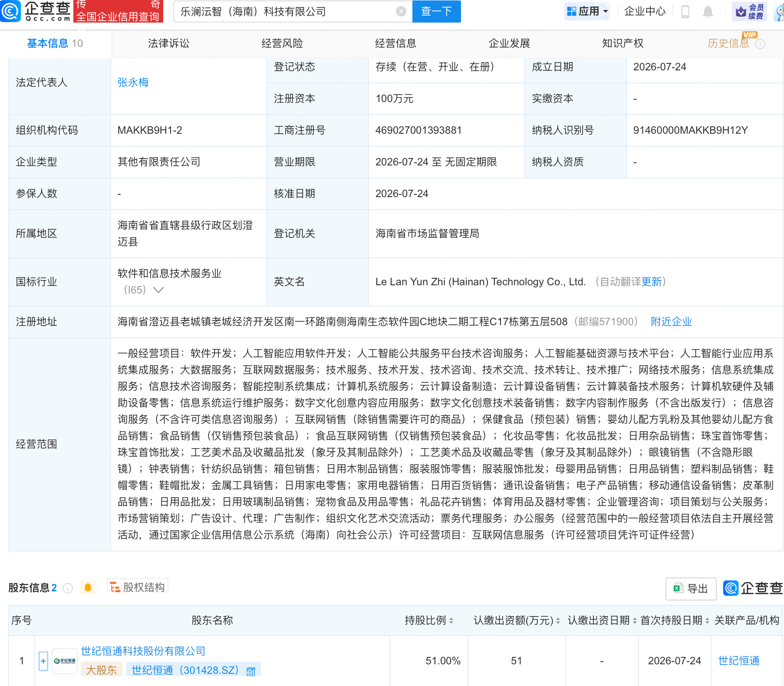Select the 100万元 registered capital value
This screenshot has width=784, height=686.
pos(394,99)
